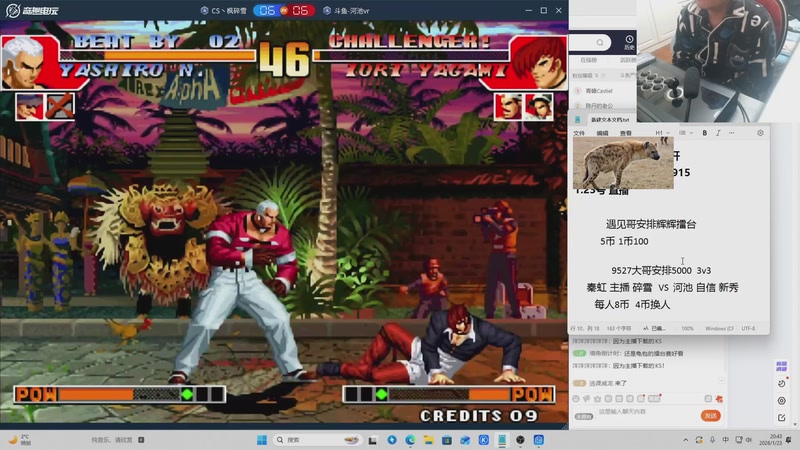Open the 文件 menu in Notepad
800x450 pixels.
(x=579, y=133)
